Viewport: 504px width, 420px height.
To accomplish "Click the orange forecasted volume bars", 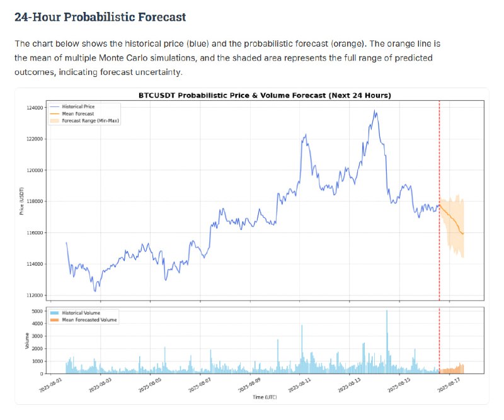I will click(x=454, y=370).
